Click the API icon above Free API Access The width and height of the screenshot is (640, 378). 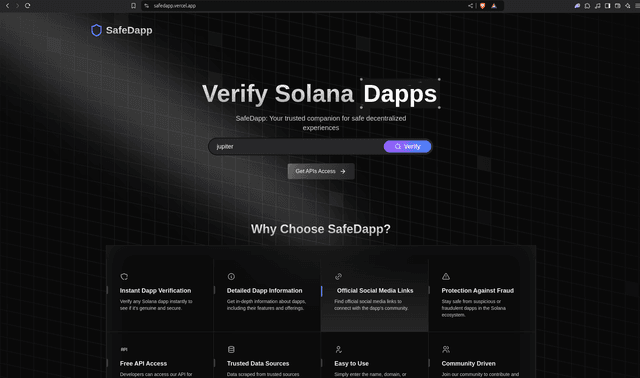pos(124,349)
